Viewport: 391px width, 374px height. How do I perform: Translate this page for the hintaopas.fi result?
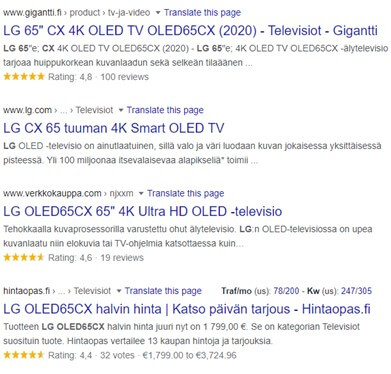(x=163, y=291)
